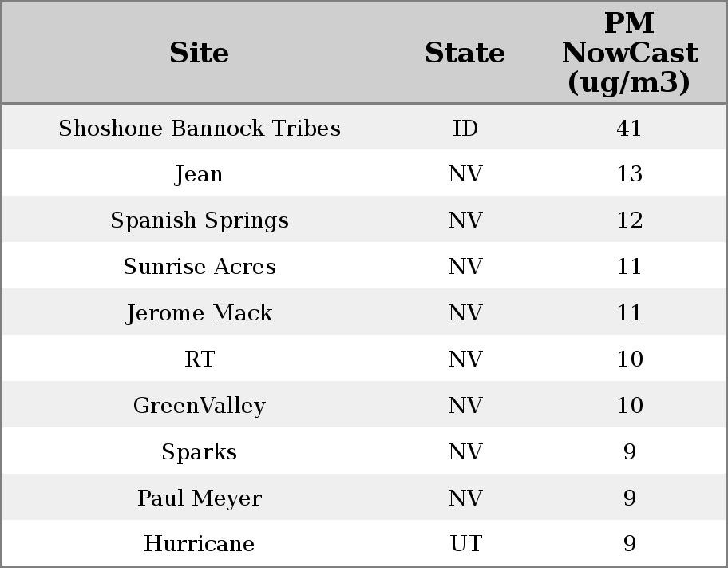Click the Spanish Springs site name
Screen dimensions: 728x568
pos(199,220)
